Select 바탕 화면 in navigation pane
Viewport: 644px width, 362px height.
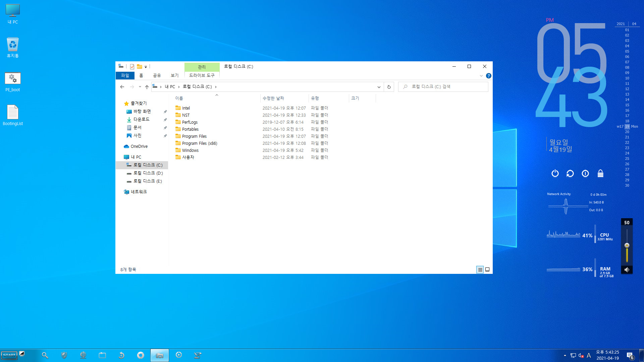142,112
